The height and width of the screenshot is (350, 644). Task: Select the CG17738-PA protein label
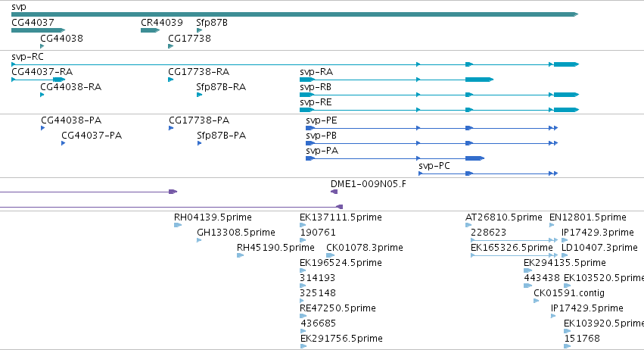(199, 120)
